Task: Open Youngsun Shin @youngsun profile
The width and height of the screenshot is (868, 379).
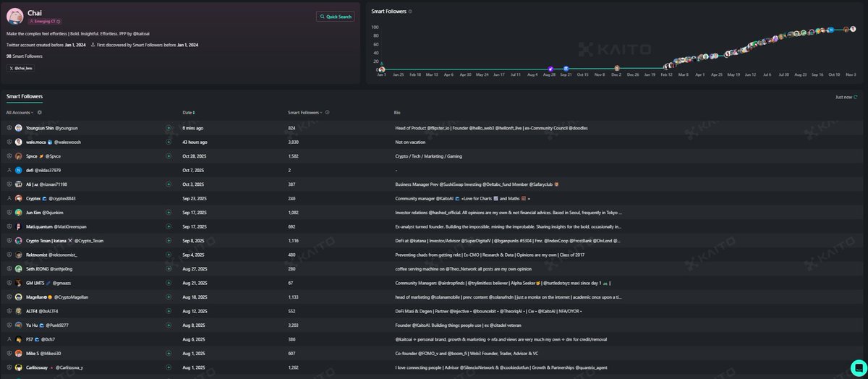Action: (51, 128)
